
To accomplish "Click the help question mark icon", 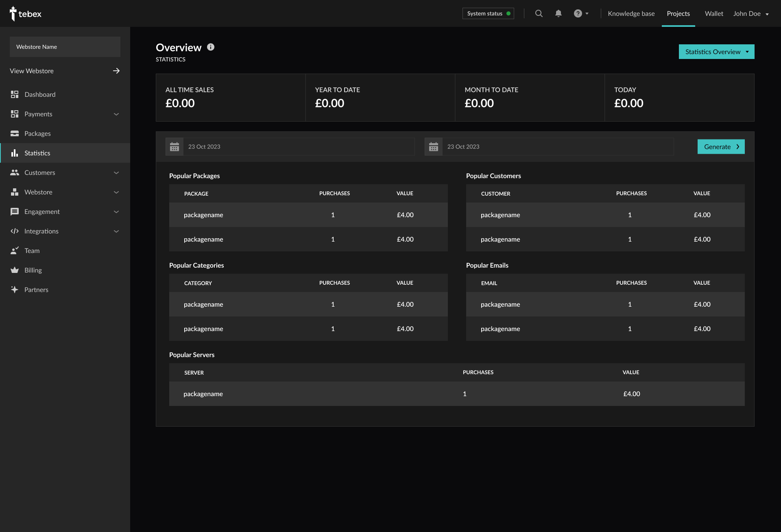I will 578,13.
